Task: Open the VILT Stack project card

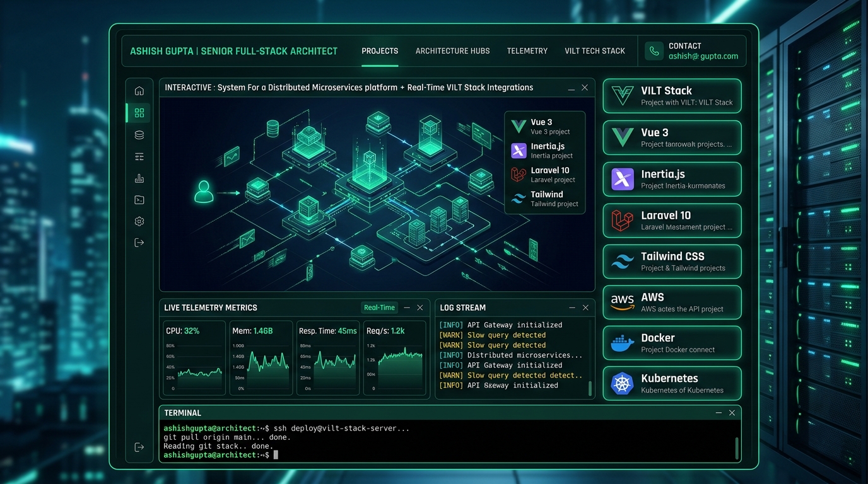Action: click(672, 96)
